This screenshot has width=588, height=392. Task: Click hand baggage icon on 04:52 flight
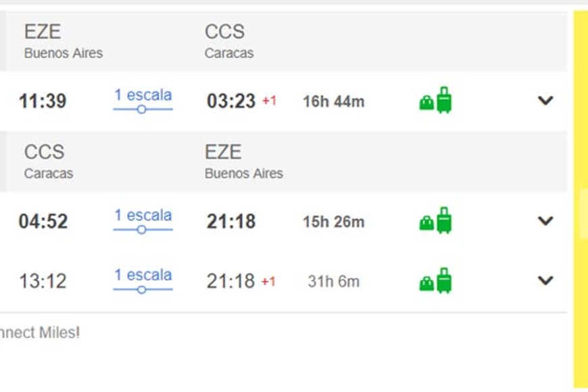(x=426, y=223)
